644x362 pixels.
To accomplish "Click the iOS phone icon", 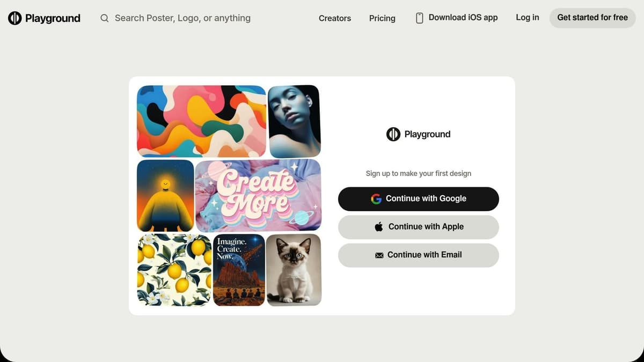I will [x=420, y=18].
